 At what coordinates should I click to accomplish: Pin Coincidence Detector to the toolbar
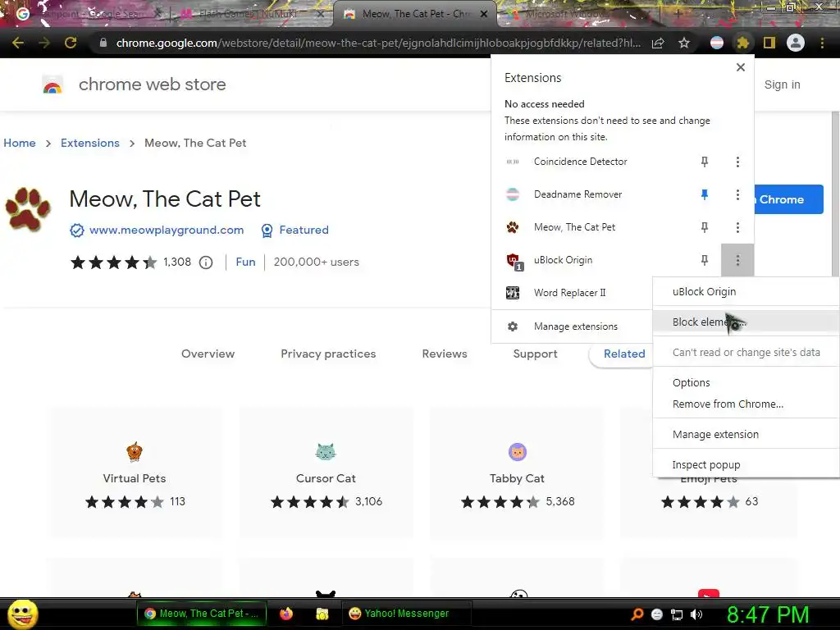[x=705, y=162]
